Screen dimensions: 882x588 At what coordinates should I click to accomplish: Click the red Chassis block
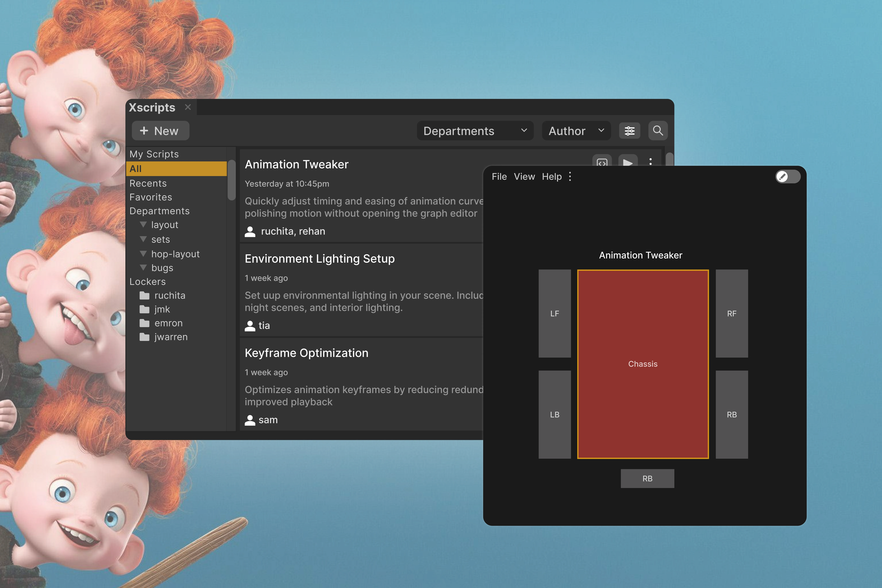pyautogui.click(x=643, y=364)
